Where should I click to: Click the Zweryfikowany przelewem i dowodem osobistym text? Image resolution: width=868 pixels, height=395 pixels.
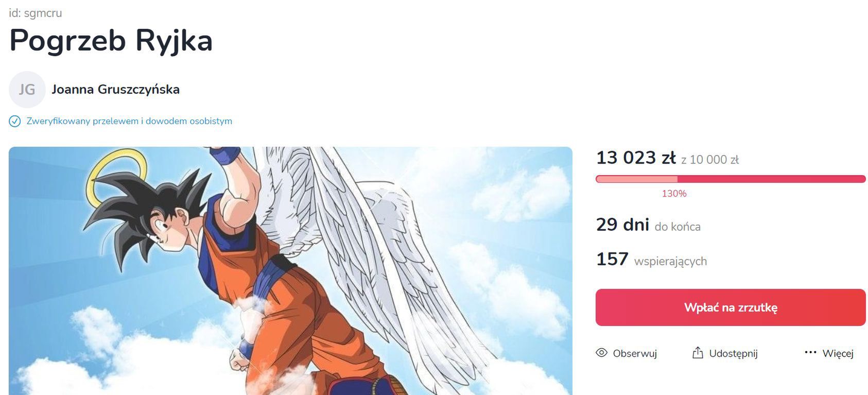pos(129,122)
